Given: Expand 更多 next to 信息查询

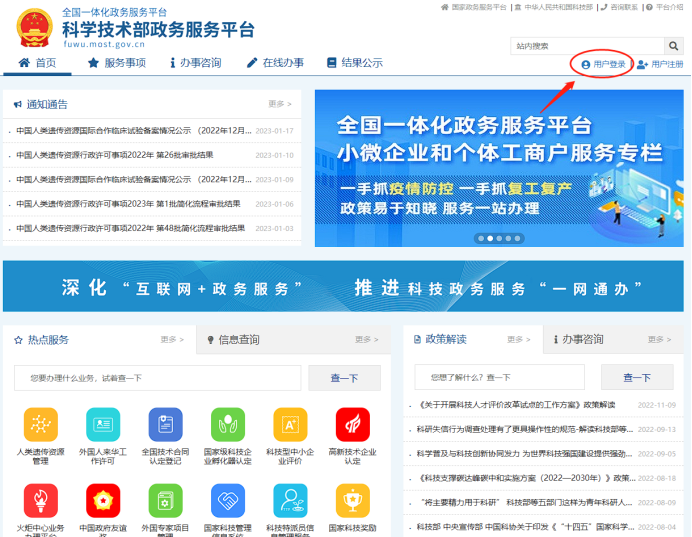Looking at the screenshot, I should [x=367, y=339].
